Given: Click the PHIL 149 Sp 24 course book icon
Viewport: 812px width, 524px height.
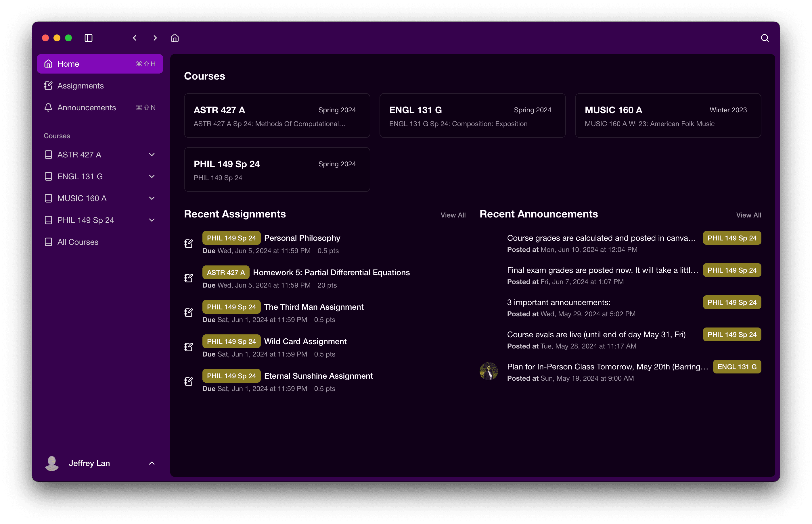Looking at the screenshot, I should tap(49, 220).
